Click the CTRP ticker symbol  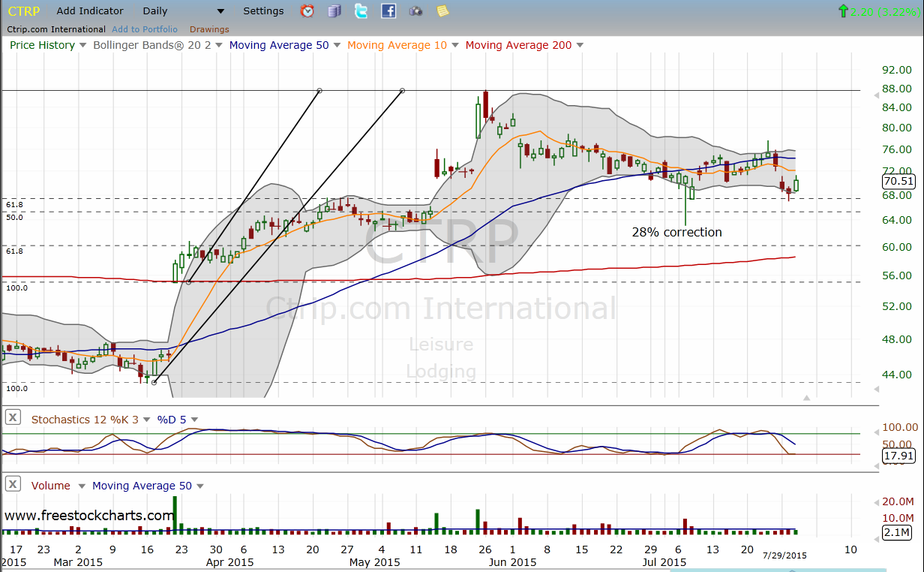23,11
